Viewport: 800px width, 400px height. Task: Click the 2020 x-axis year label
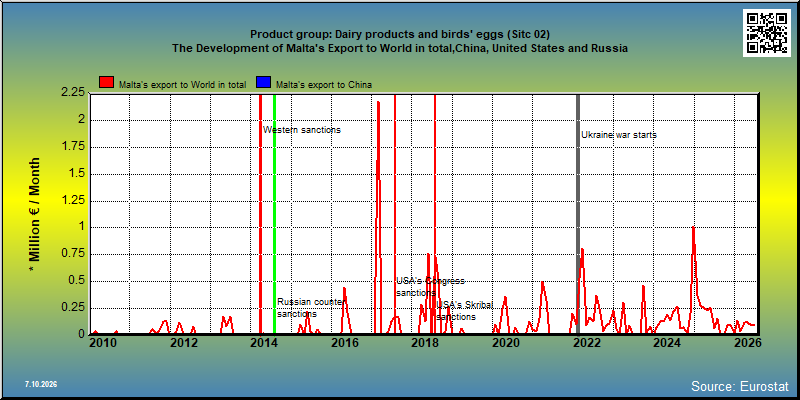click(x=506, y=342)
